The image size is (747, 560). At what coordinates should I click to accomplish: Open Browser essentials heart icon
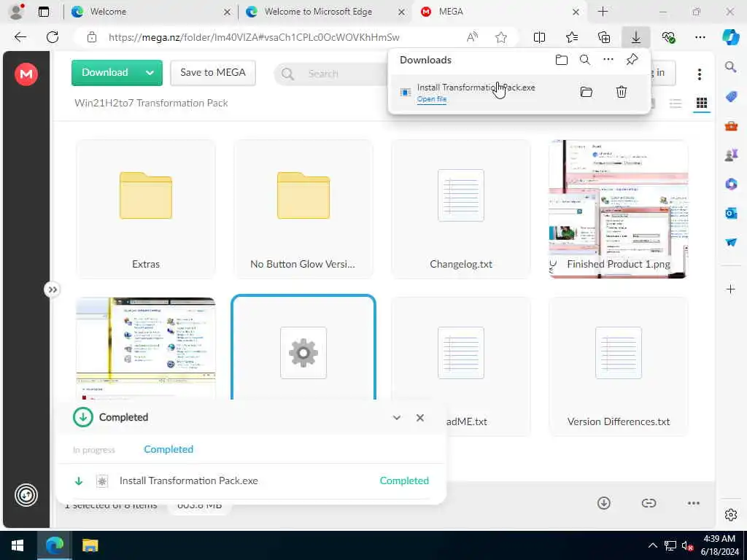tap(668, 37)
